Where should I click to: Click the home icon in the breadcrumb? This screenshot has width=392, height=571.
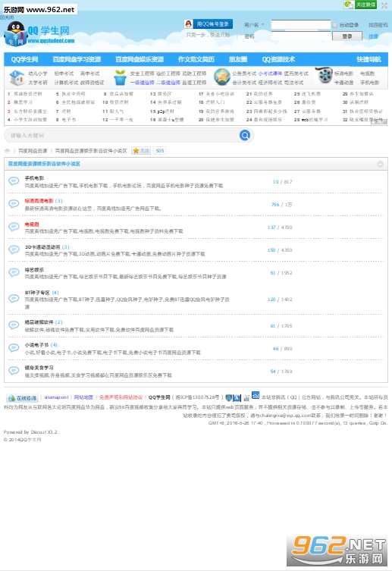coord(7,151)
